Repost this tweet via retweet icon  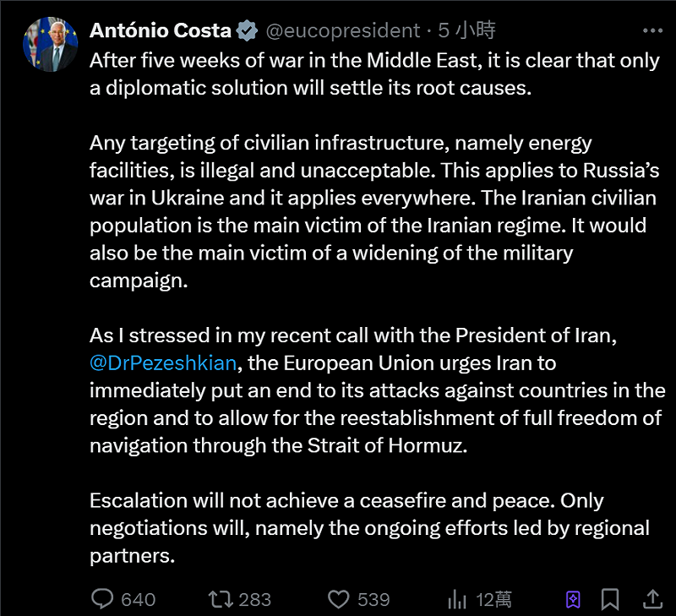220,599
